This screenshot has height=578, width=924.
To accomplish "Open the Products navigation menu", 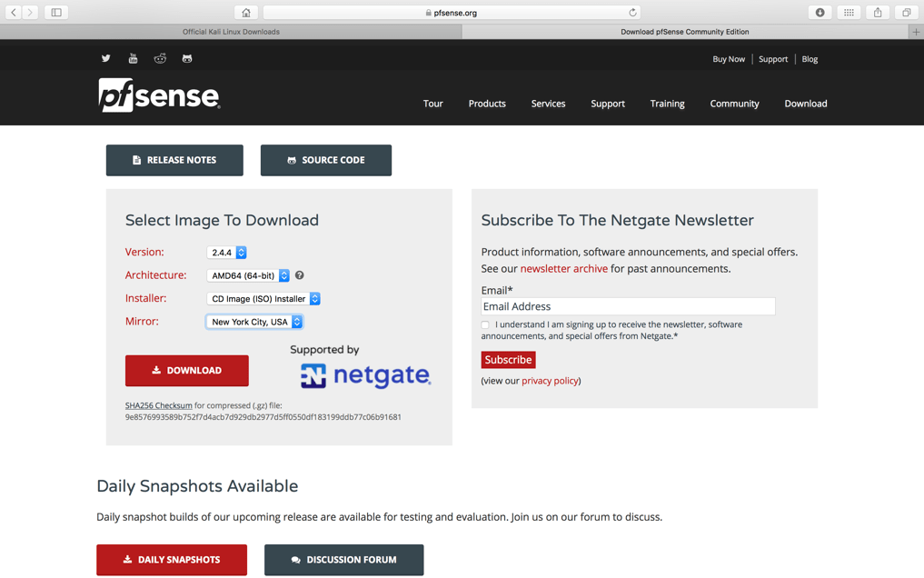I will 487,104.
